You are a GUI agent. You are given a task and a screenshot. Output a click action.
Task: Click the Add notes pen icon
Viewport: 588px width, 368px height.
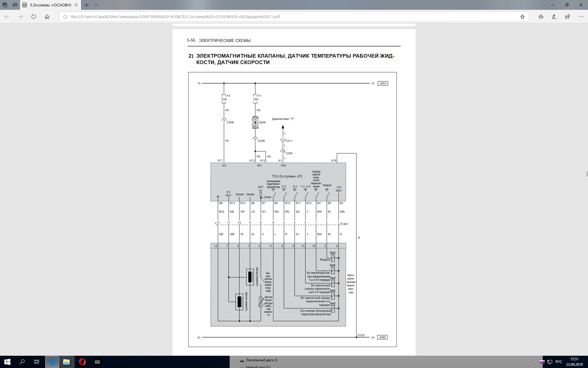coord(554,17)
